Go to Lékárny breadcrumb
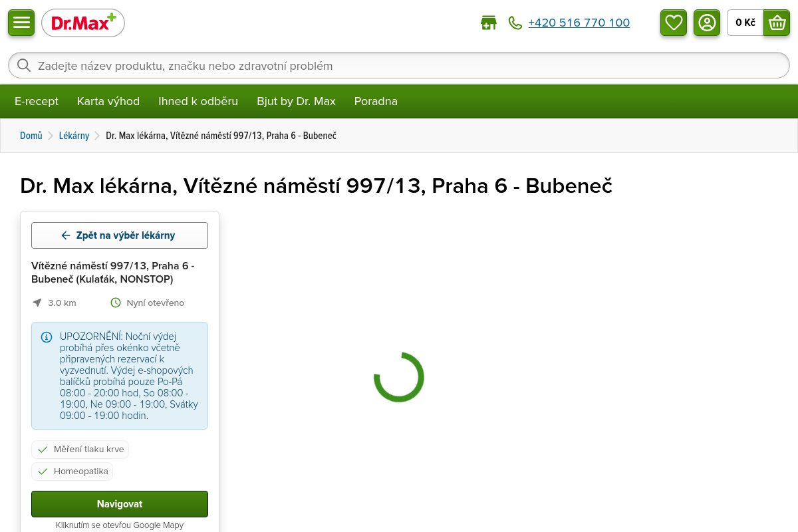The image size is (798, 532). 74,136
